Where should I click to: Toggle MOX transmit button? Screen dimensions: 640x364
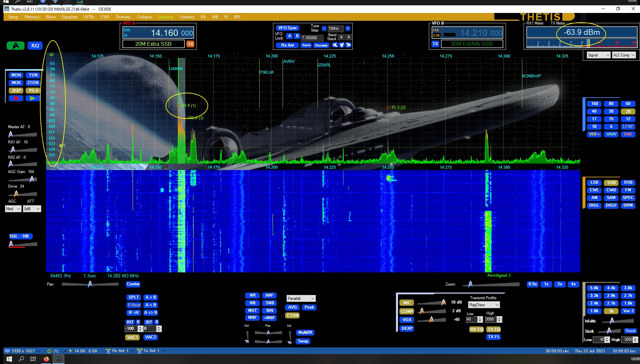pyautogui.click(x=16, y=83)
